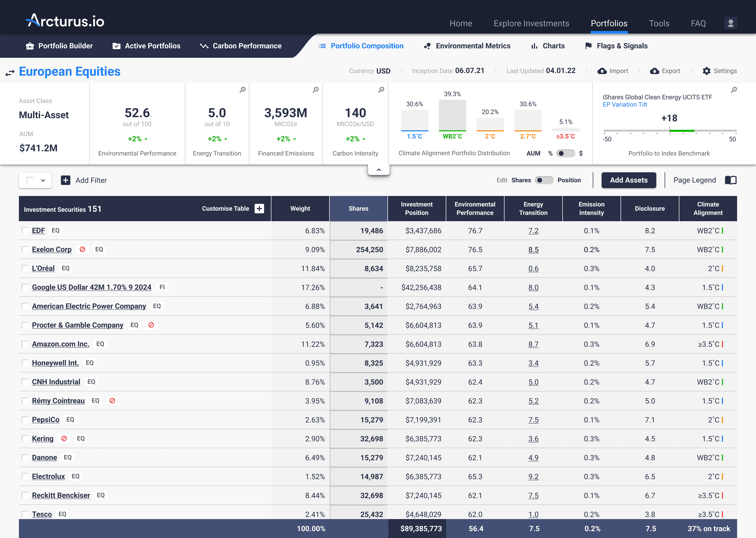
Task: Click the Customise Table plus icon
Action: pos(259,208)
